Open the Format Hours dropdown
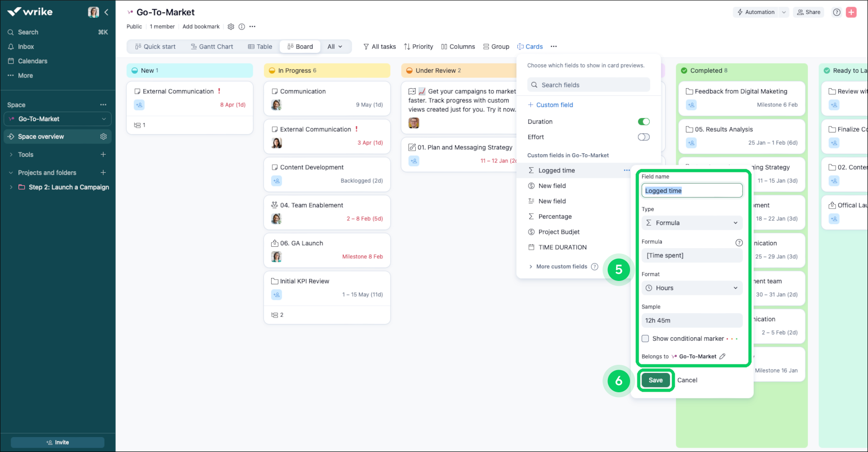The image size is (868, 452). (692, 288)
